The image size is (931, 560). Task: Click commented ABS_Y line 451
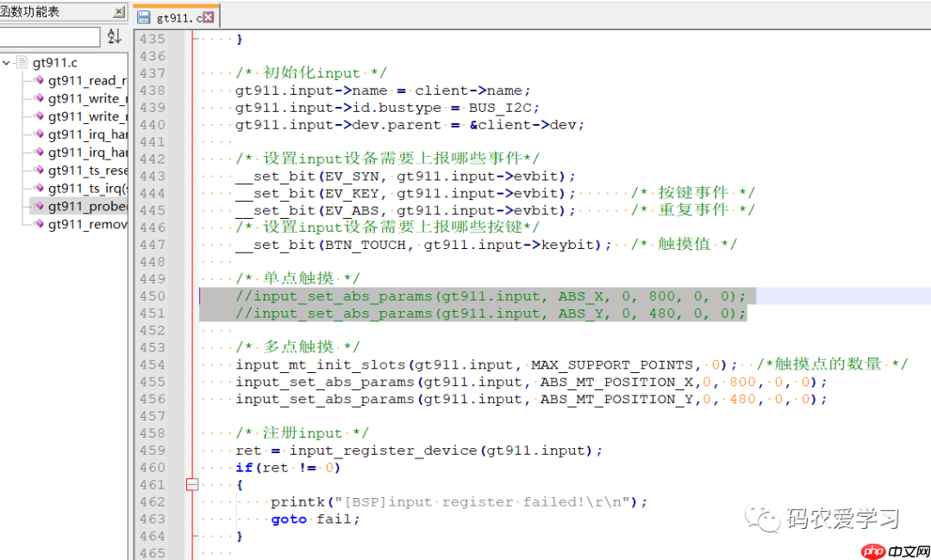[x=490, y=314]
